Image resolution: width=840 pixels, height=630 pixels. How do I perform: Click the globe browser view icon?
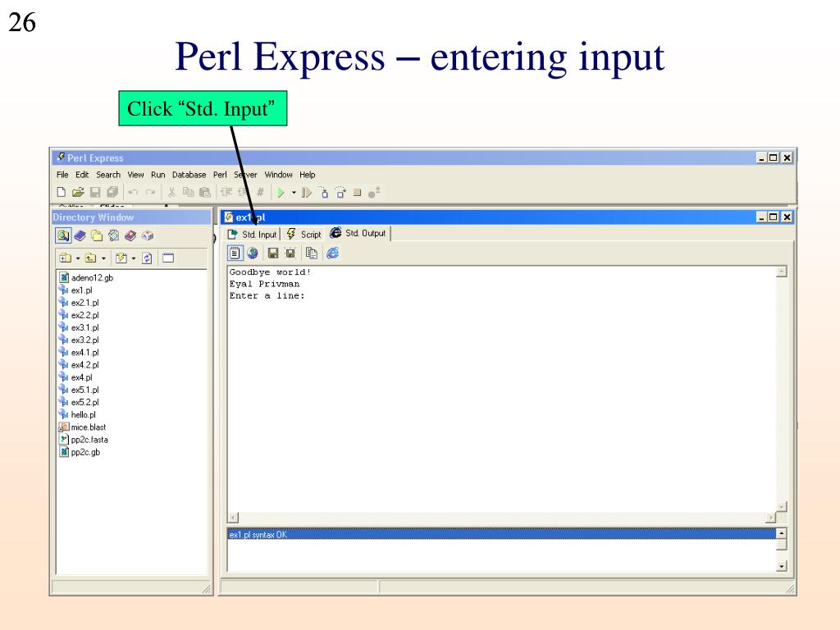253,253
